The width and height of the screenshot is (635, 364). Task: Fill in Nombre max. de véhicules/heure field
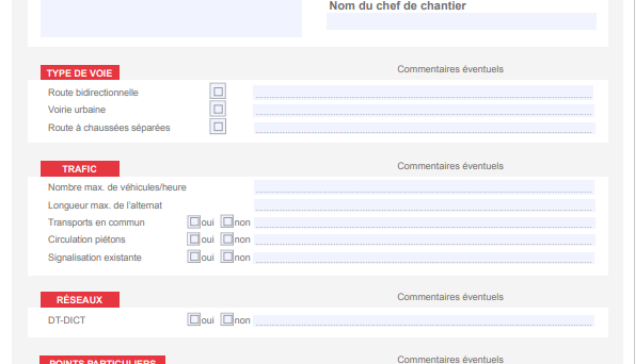(x=424, y=187)
